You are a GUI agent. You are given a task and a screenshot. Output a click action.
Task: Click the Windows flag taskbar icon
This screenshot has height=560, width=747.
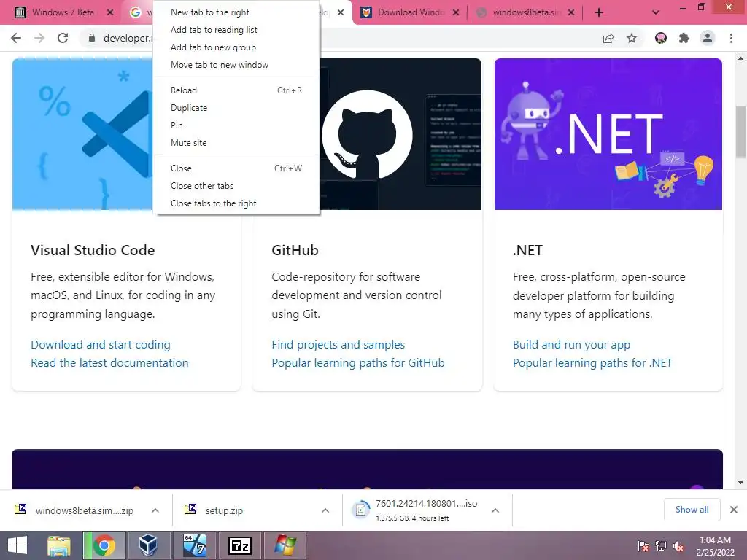click(285, 545)
